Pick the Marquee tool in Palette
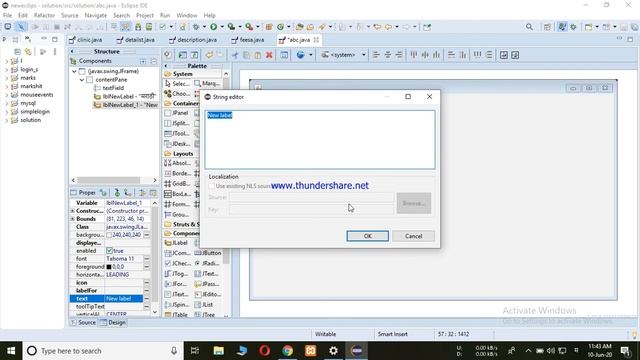The width and height of the screenshot is (640, 360). pyautogui.click(x=207, y=83)
